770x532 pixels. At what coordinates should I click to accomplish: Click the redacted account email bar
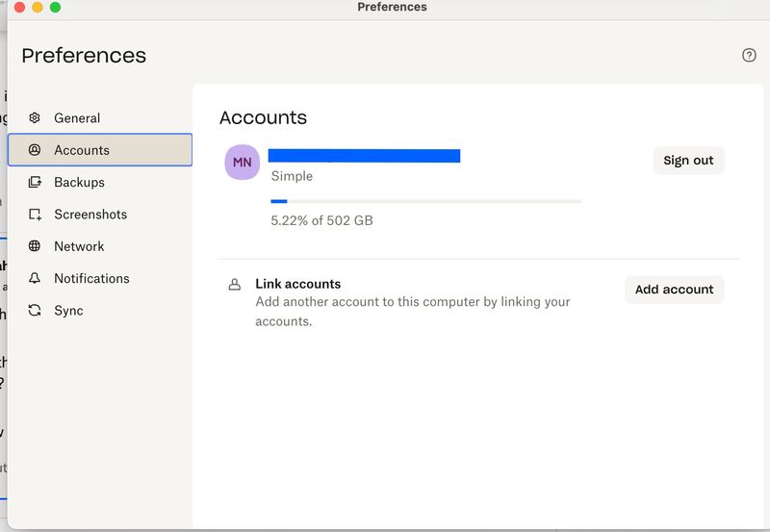click(x=364, y=156)
